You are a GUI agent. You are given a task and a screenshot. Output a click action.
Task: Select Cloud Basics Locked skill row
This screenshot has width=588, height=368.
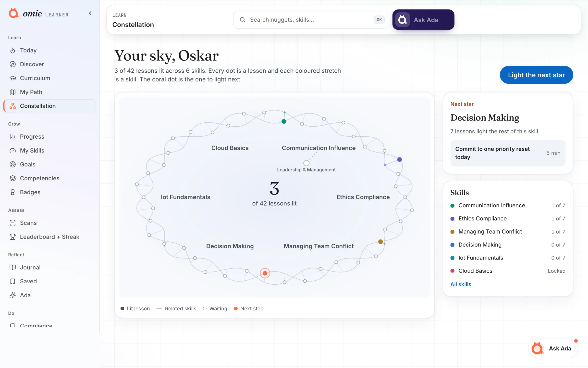[x=508, y=271]
